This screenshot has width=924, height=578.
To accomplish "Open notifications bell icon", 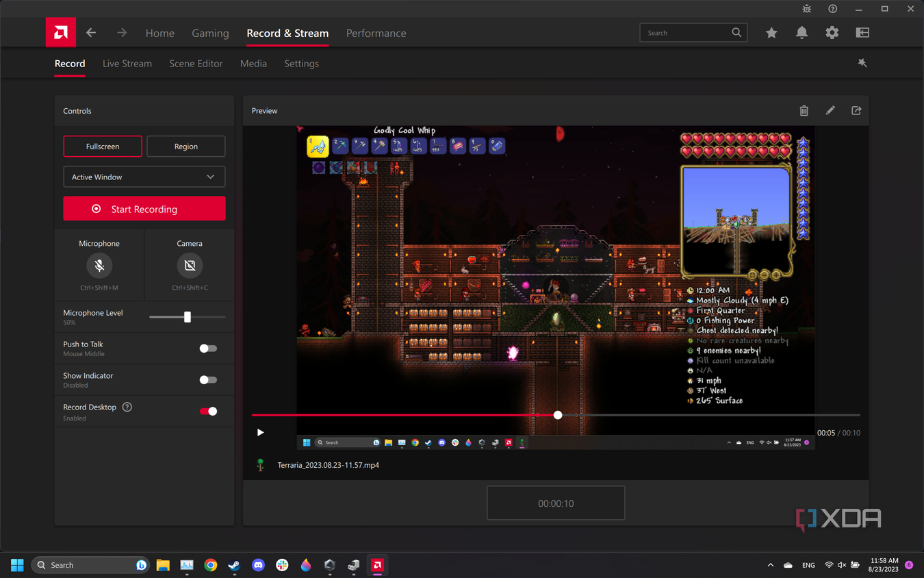I will tap(801, 33).
